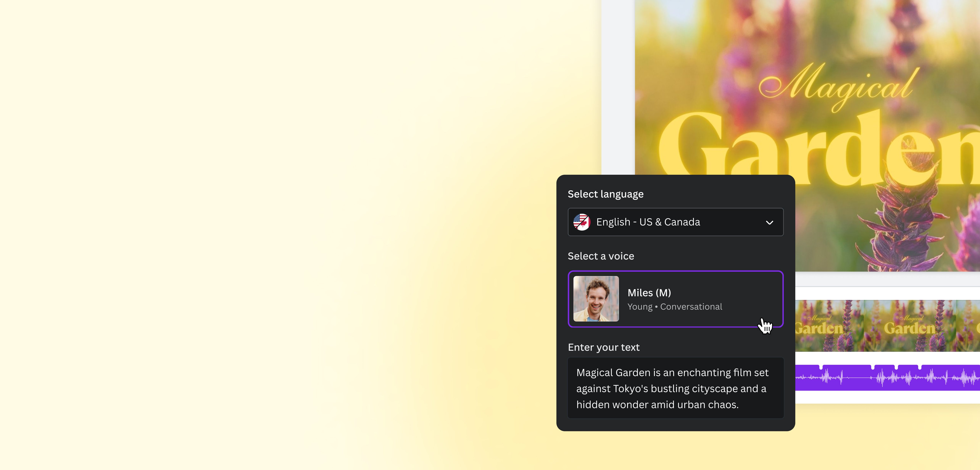Click the Enter your text heading
This screenshot has width=980, height=470.
click(x=603, y=348)
